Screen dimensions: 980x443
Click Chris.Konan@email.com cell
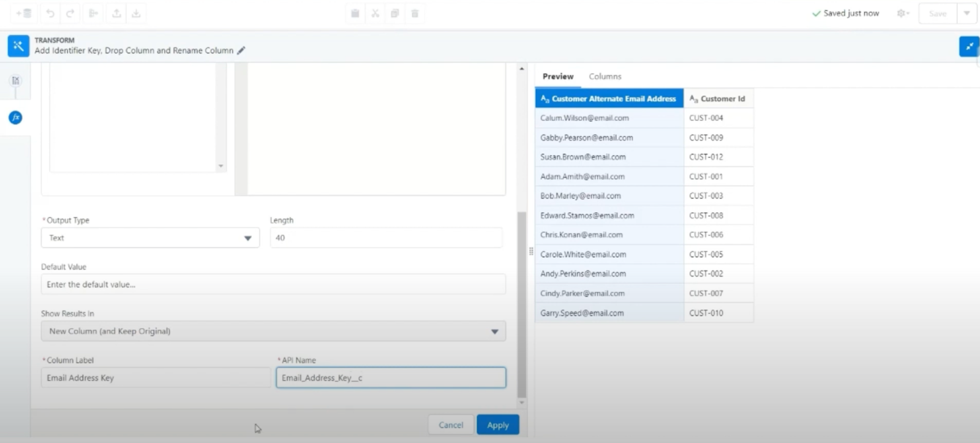click(609, 235)
